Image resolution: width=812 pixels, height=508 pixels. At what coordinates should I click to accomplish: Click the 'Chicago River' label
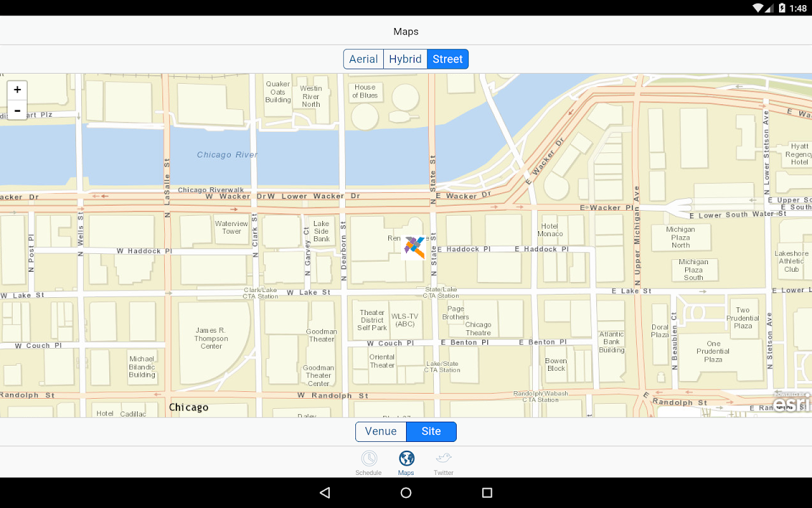click(x=227, y=154)
